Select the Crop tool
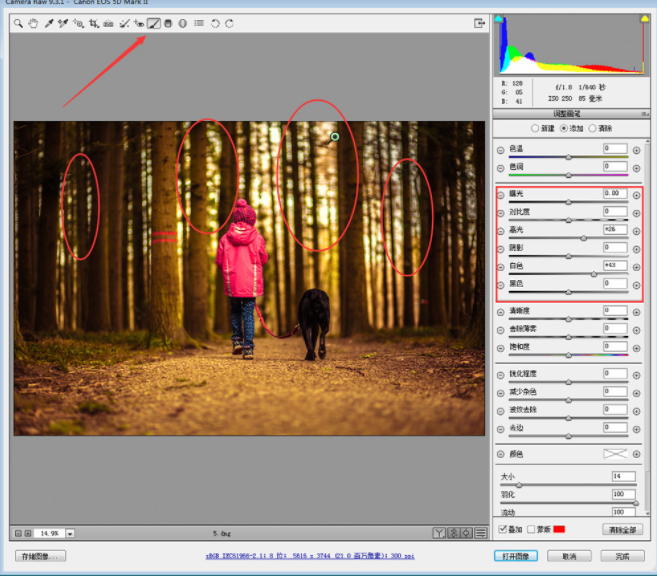The image size is (657, 576). pos(93,23)
